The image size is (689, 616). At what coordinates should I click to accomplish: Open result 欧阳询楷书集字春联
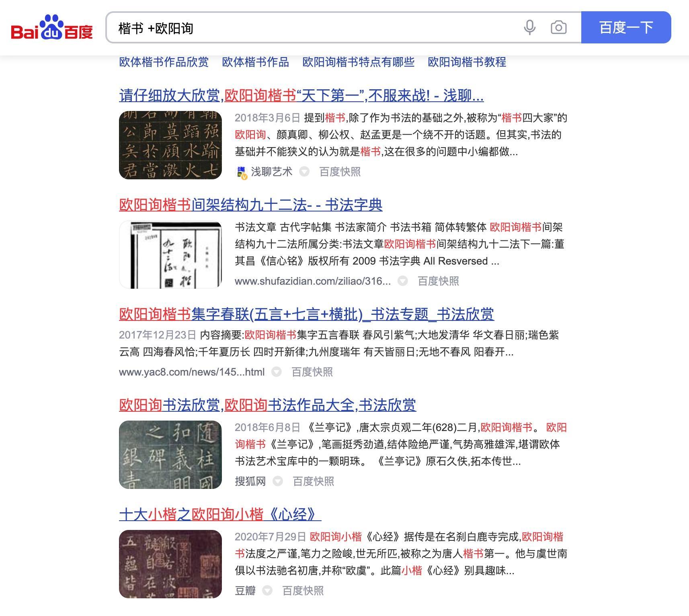(x=306, y=314)
